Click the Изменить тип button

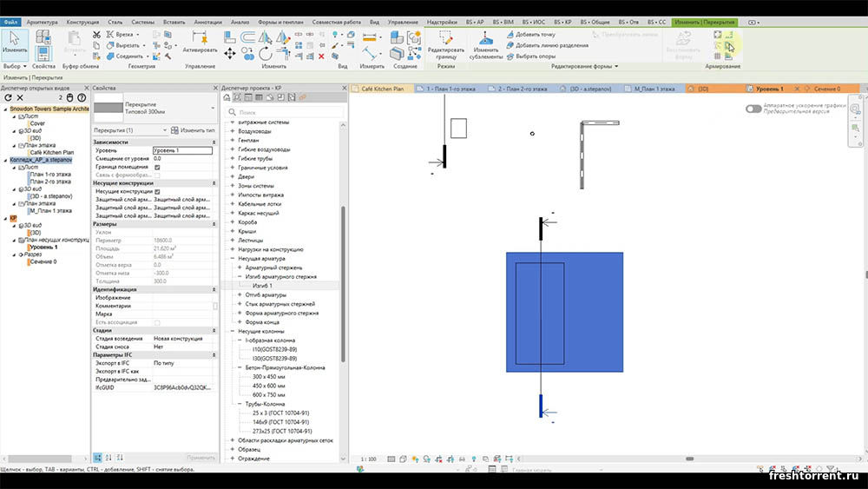191,130
